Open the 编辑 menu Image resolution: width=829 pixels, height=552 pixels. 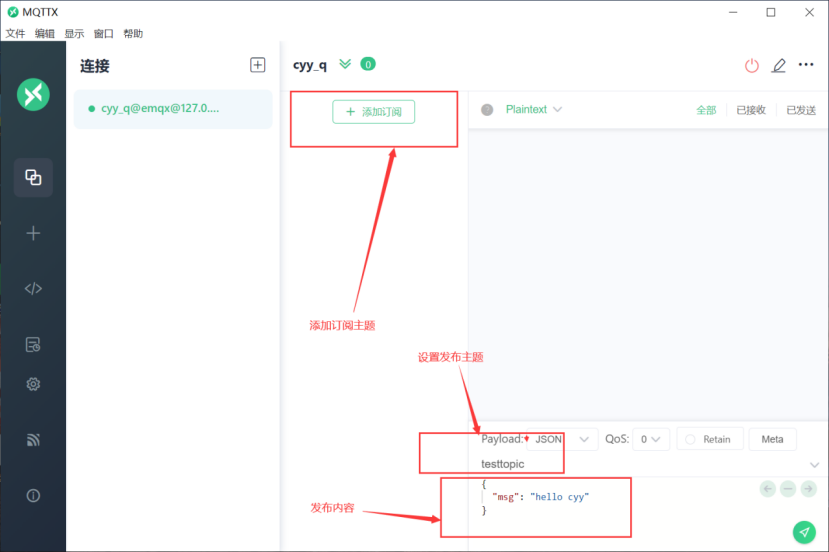pyautogui.click(x=45, y=34)
